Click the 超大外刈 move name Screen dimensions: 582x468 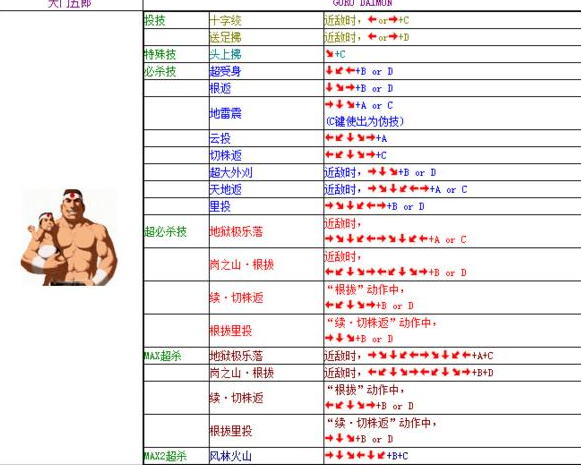[x=231, y=172]
